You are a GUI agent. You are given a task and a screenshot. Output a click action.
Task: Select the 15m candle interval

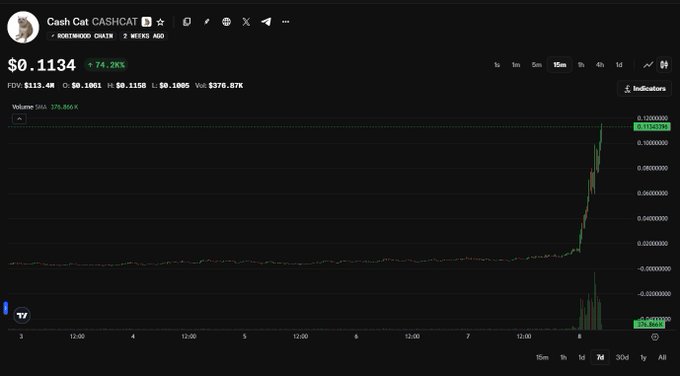click(x=559, y=65)
